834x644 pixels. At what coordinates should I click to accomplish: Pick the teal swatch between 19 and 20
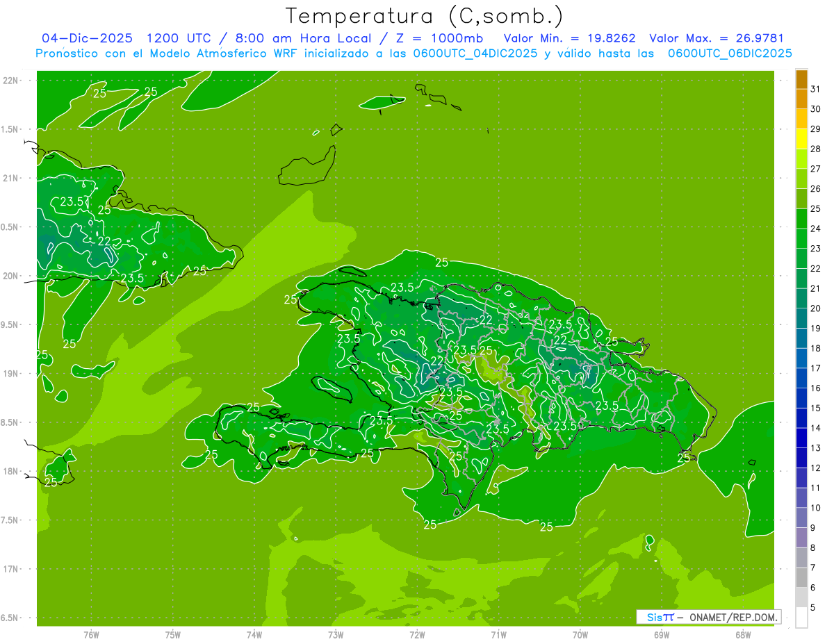tap(801, 318)
